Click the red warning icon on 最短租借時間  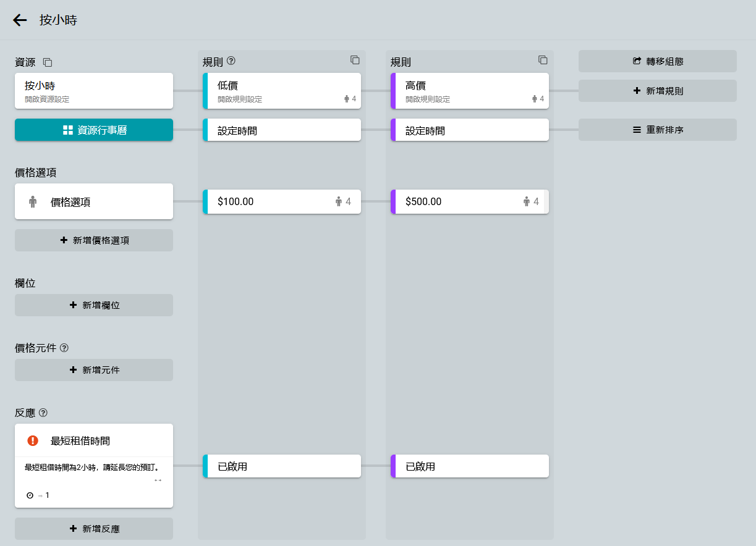pos(33,440)
